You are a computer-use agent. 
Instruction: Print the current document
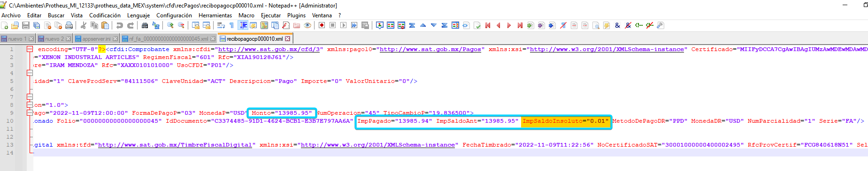click(69, 25)
